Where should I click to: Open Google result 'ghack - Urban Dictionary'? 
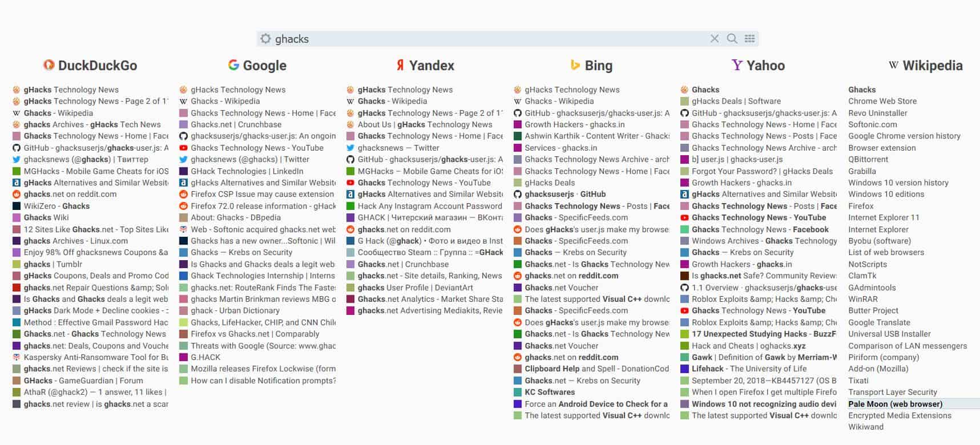point(235,310)
